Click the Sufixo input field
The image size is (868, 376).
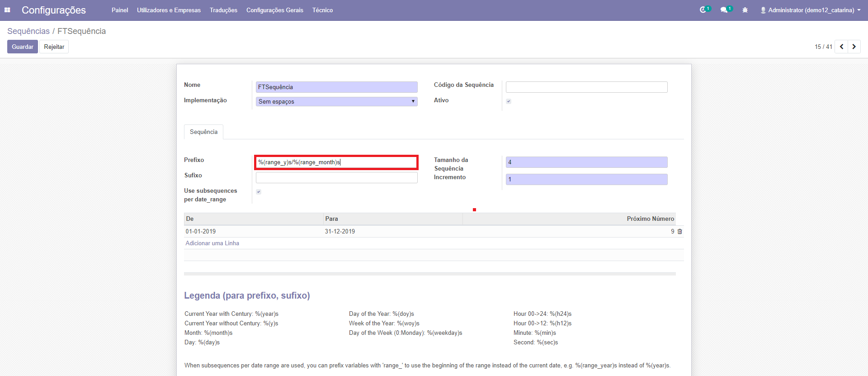(x=336, y=178)
